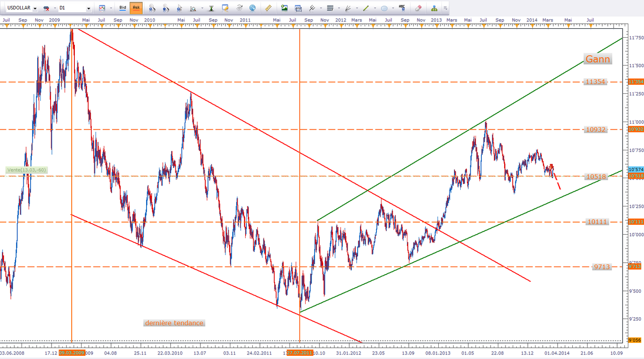Expand the zoom region dropdown arrow
The height and width of the screenshot is (359, 644).
pyautogui.click(x=201, y=8)
